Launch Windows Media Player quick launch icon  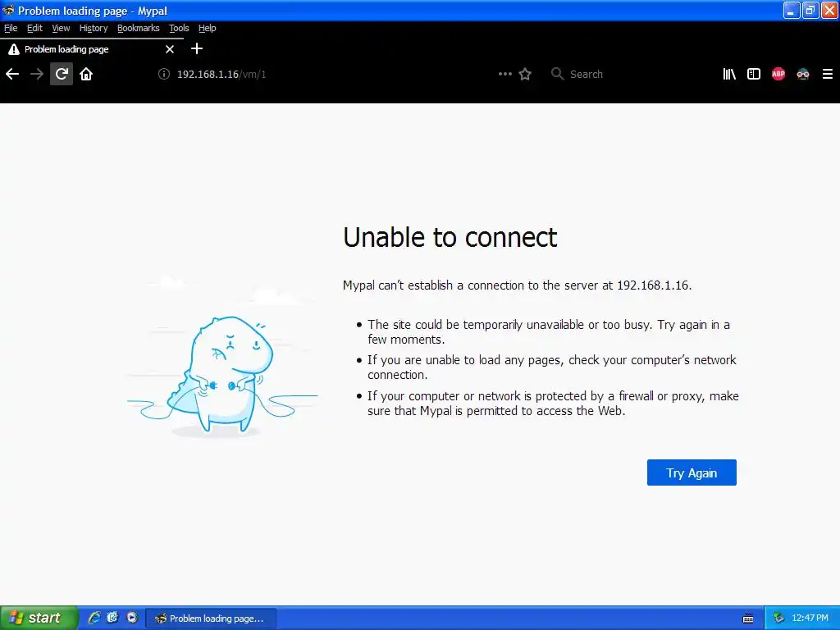pos(132,618)
